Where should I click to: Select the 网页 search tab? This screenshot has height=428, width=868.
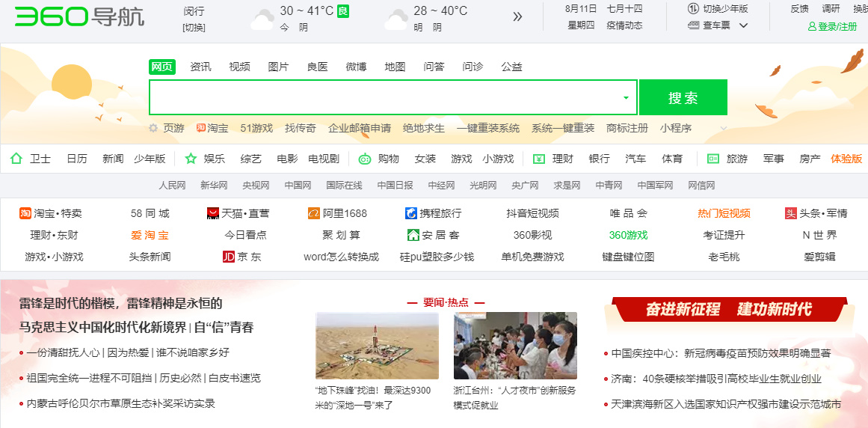tap(162, 67)
